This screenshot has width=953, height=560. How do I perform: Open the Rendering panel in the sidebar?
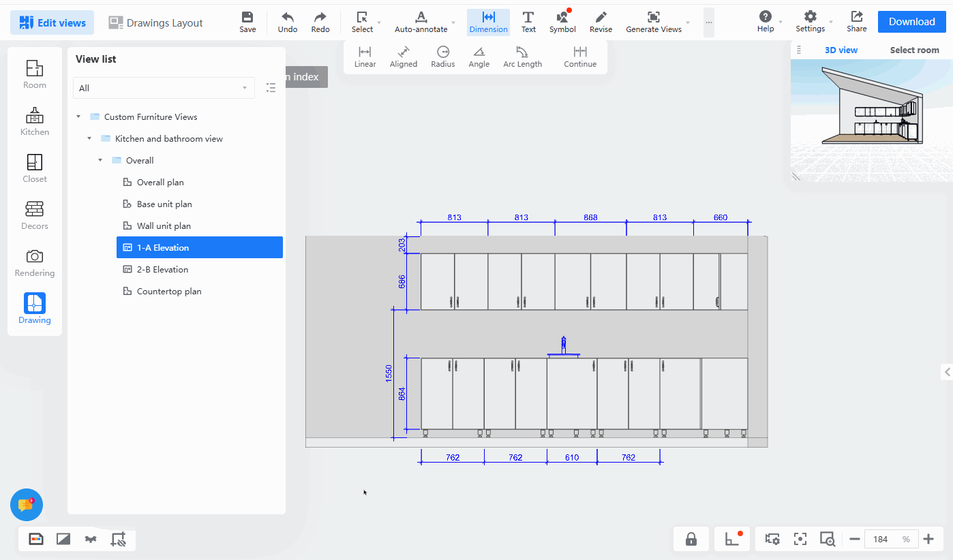(35, 264)
